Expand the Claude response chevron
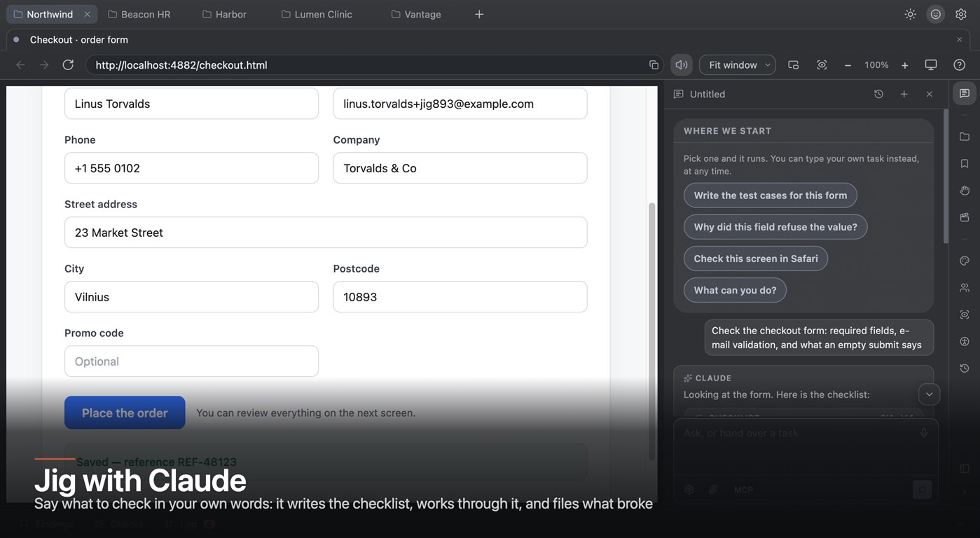Screen dimensions: 980x538 [929, 394]
